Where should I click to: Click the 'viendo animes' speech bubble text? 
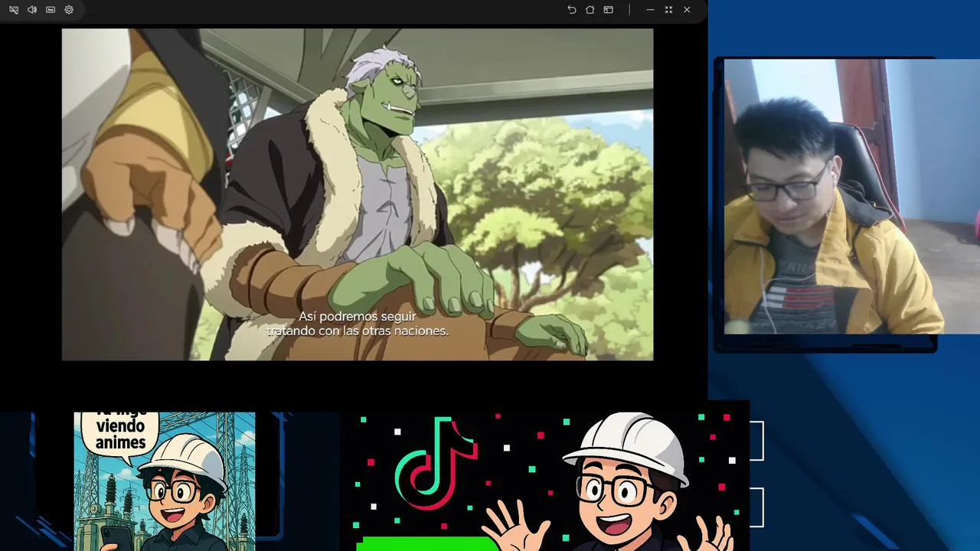point(120,434)
